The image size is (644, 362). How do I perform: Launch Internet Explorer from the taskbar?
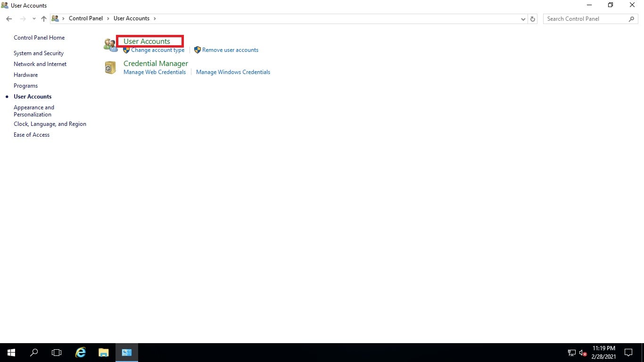81,353
